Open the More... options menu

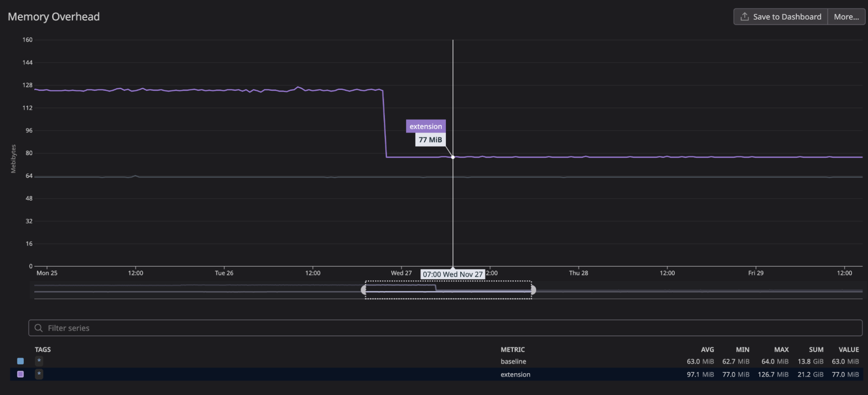click(845, 16)
